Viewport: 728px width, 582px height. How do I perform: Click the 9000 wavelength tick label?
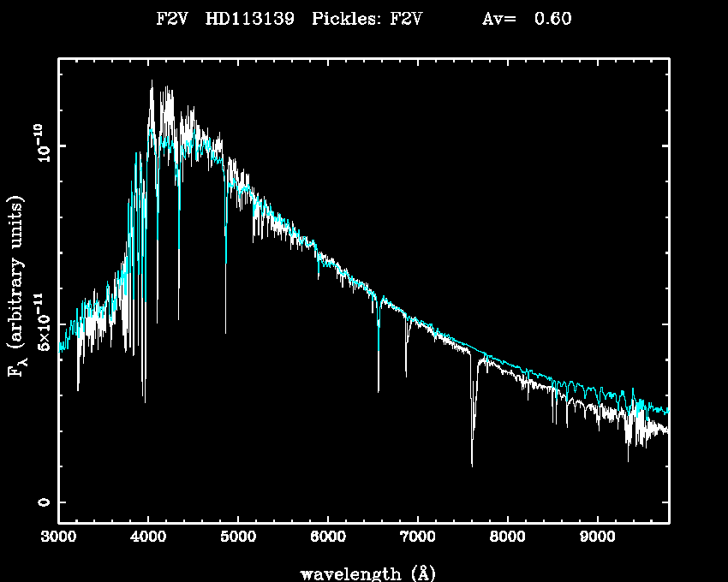(x=597, y=537)
